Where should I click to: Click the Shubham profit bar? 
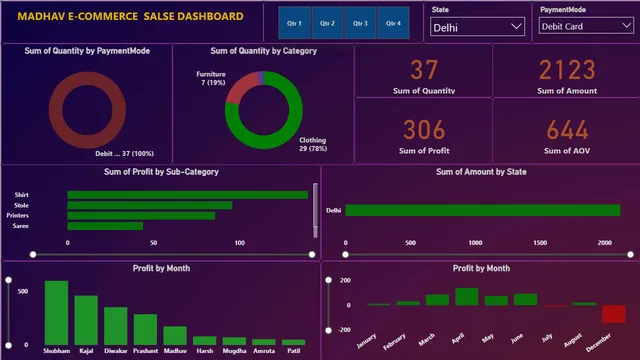pyautogui.click(x=56, y=313)
